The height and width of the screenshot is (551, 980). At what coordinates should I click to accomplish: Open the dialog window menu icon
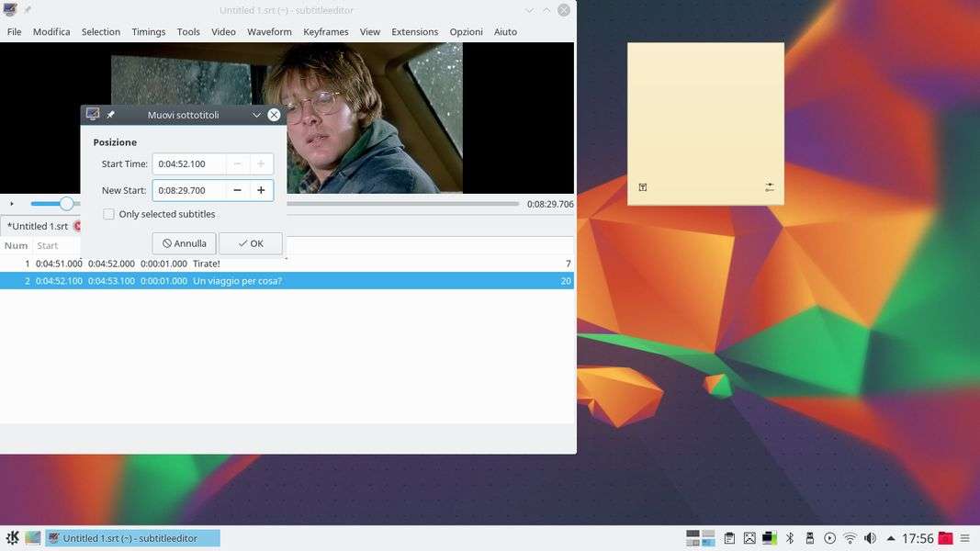(x=93, y=114)
